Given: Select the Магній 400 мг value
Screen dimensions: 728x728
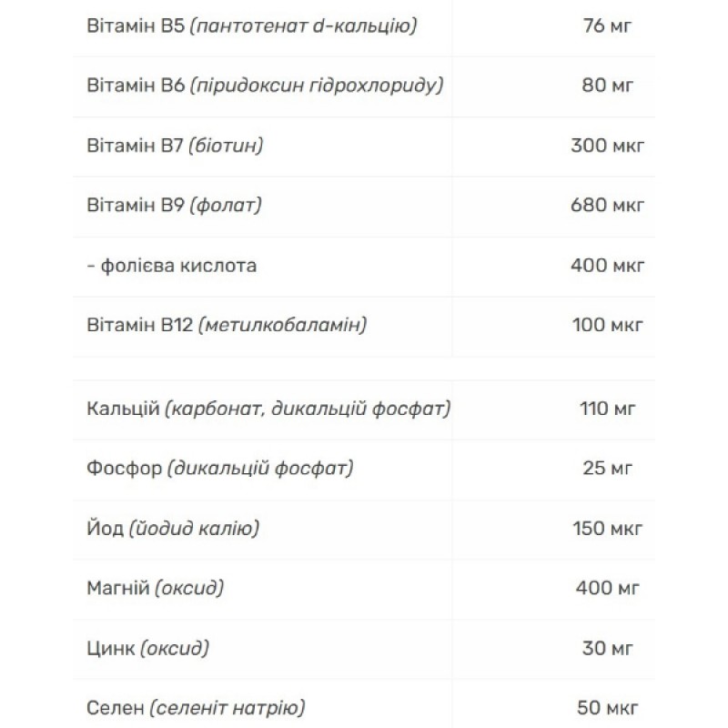Looking at the screenshot, I should click(x=607, y=588).
